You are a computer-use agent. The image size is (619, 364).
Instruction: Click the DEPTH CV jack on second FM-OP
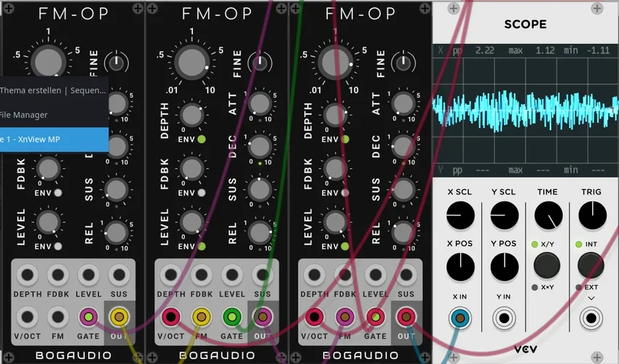point(170,274)
